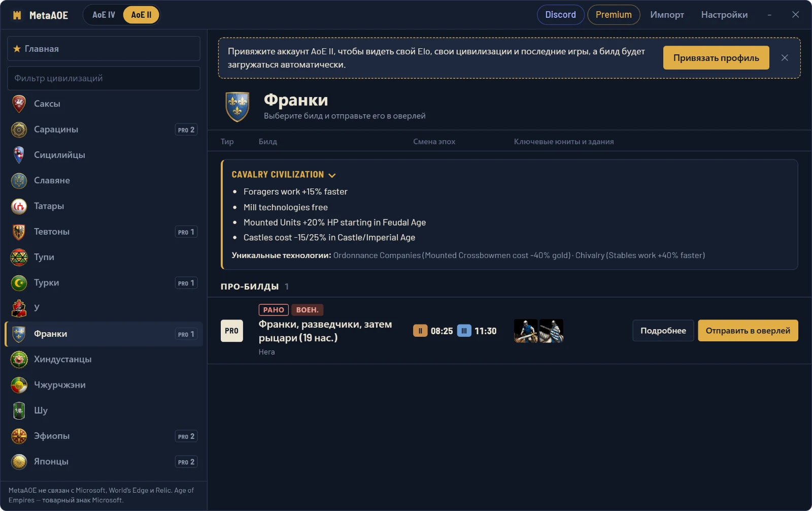Click the Билд column header
This screenshot has width=812, height=511.
pyautogui.click(x=267, y=142)
